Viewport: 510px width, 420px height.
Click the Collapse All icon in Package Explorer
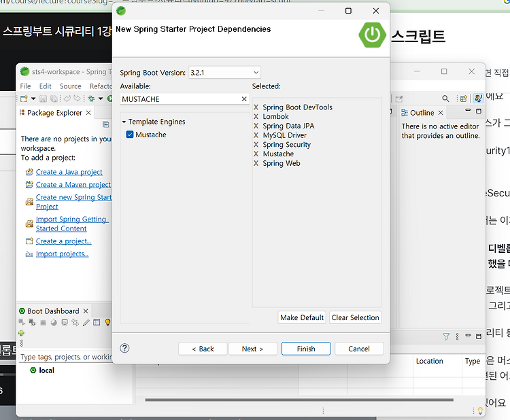105,124
